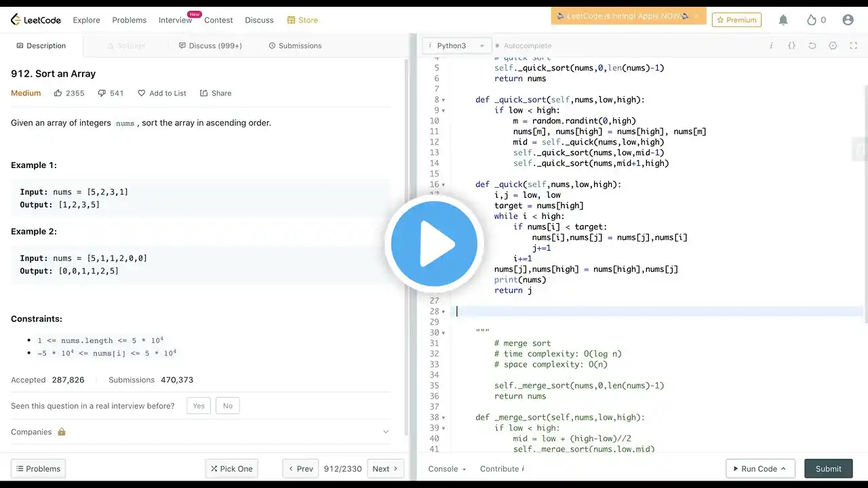Open the Solution tab
This screenshot has height=488, width=868.
(126, 46)
